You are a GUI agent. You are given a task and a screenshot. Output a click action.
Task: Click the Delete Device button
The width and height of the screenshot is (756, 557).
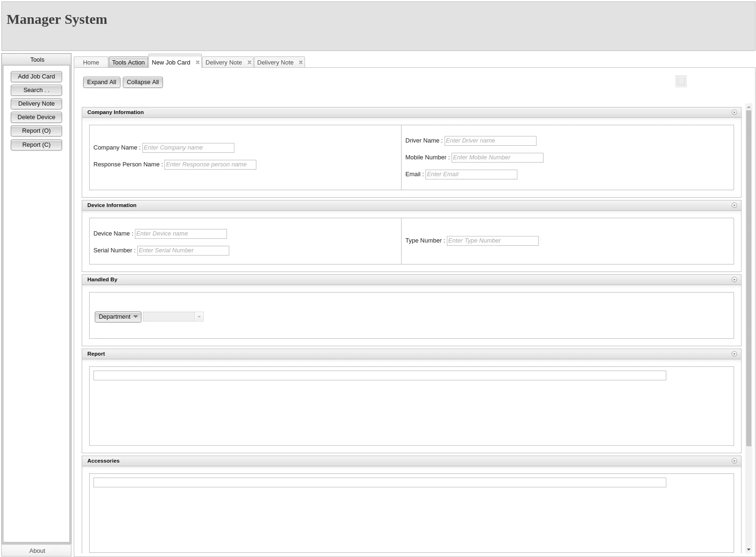(36, 117)
